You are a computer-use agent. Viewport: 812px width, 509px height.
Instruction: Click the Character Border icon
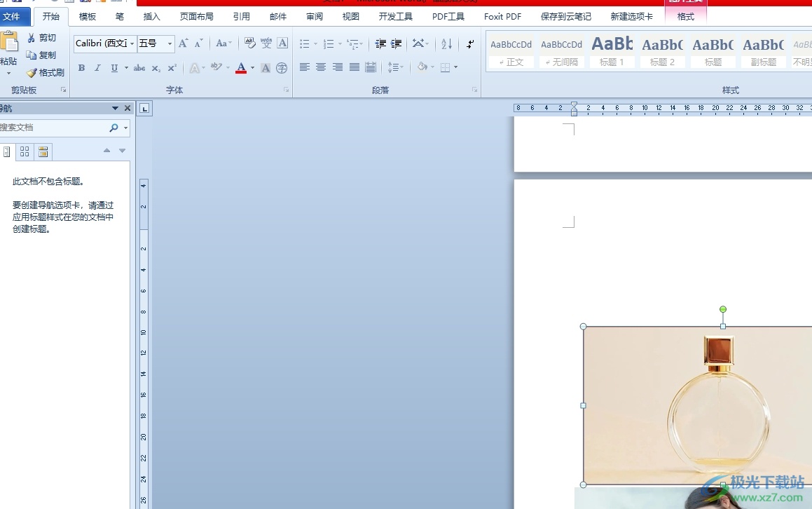tap(282, 43)
